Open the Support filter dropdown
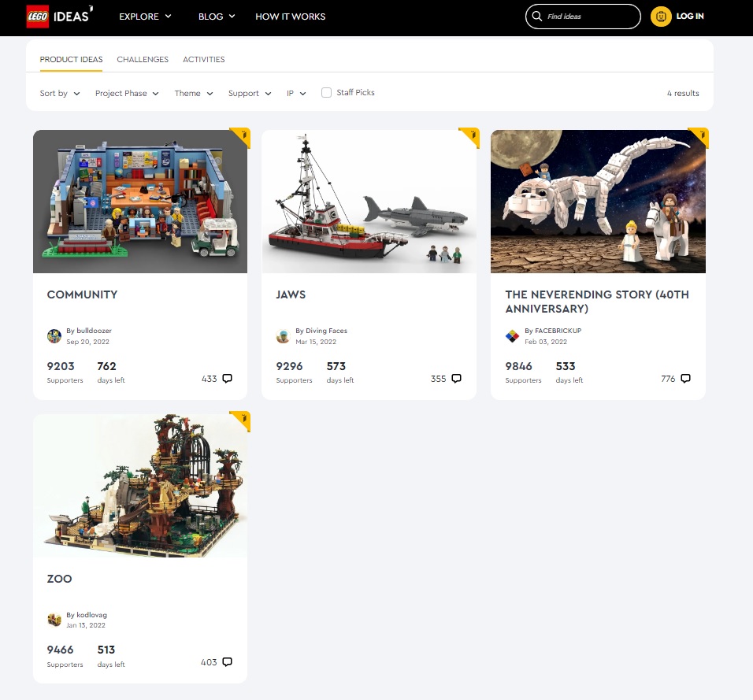The image size is (753, 700). [x=250, y=93]
